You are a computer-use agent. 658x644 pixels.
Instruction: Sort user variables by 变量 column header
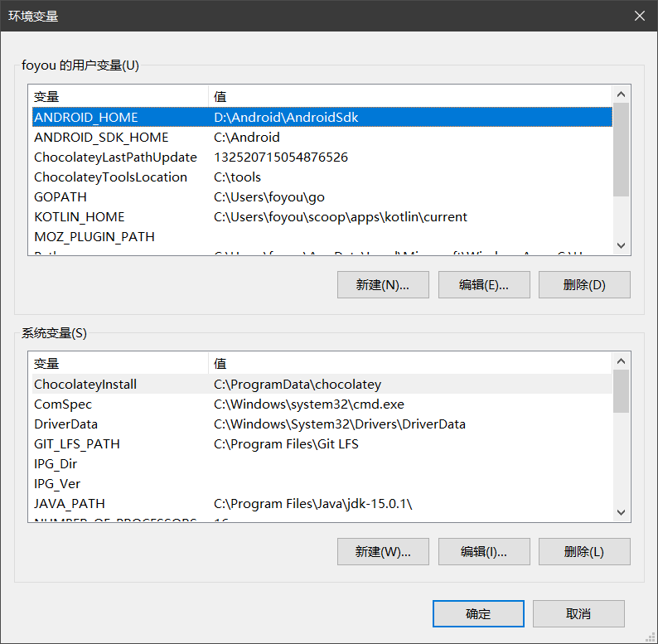click(118, 96)
